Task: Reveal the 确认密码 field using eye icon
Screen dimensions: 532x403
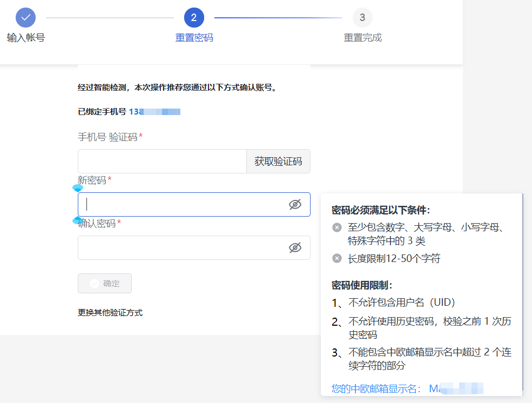Action: [295, 247]
